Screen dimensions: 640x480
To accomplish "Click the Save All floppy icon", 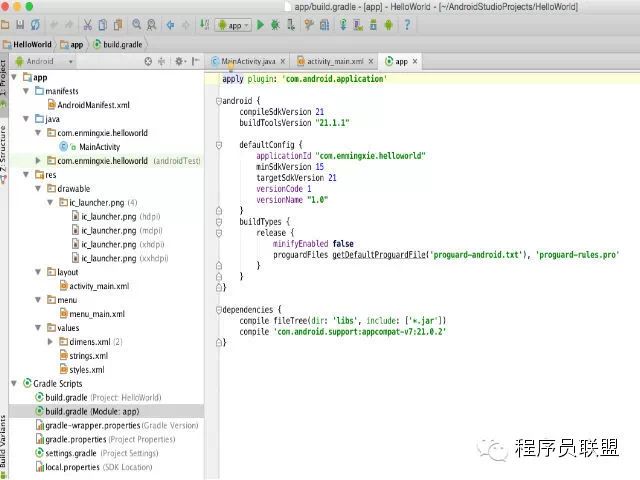I will (20, 25).
